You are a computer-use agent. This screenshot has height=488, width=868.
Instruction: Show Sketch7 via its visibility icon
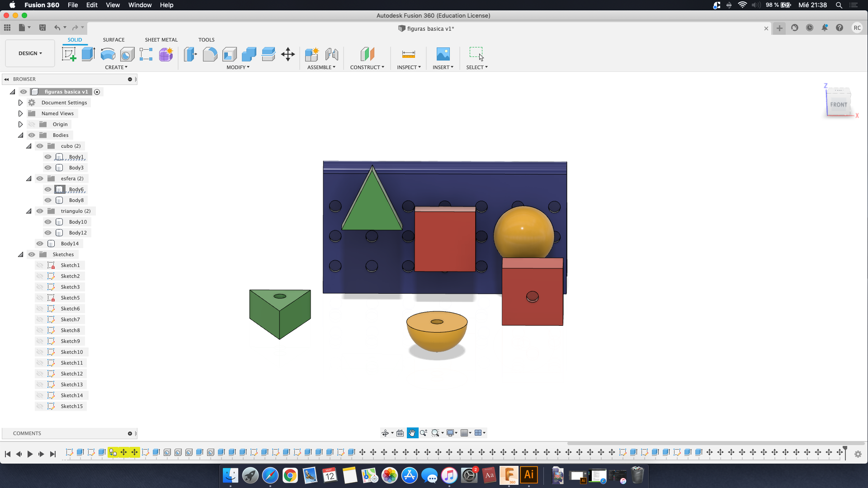[40, 319]
